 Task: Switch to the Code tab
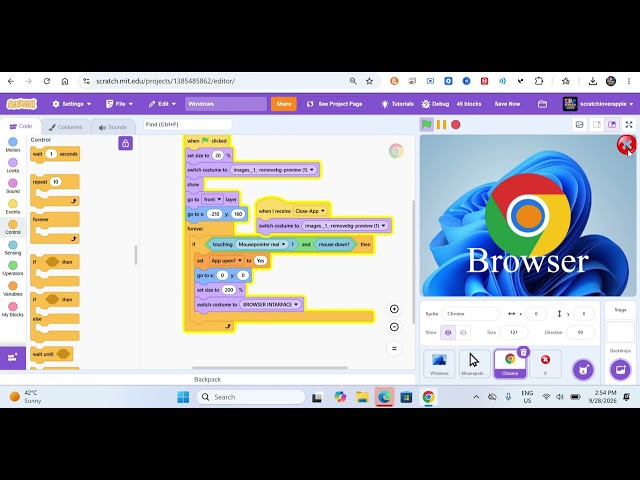tap(20, 127)
